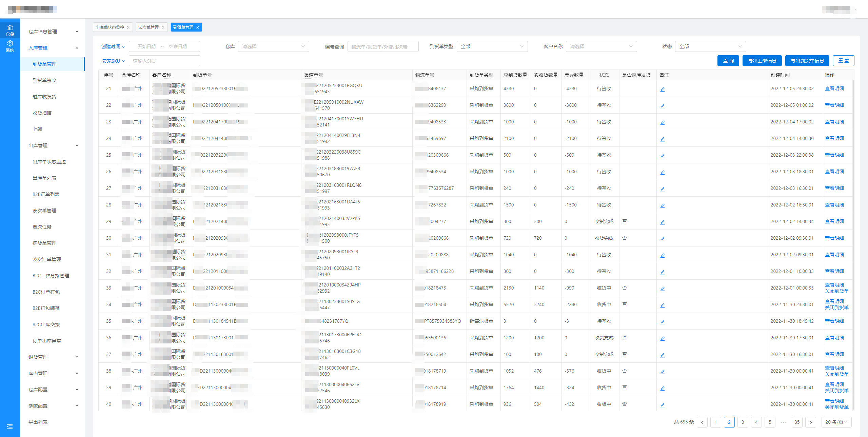This screenshot has width=868, height=437.
Task: Collapse 出库管理 sidebar group
Action: (x=53, y=145)
